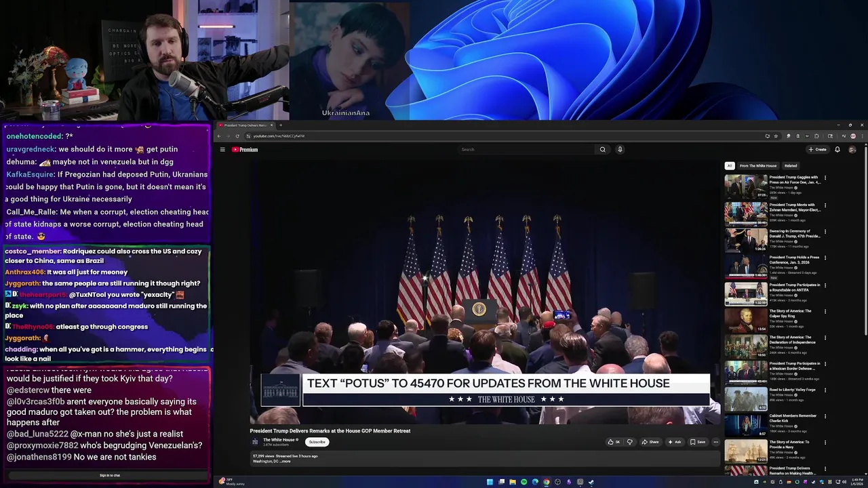Open the YouTube account avatar menu
This screenshot has height=488, width=868.
pos(852,150)
